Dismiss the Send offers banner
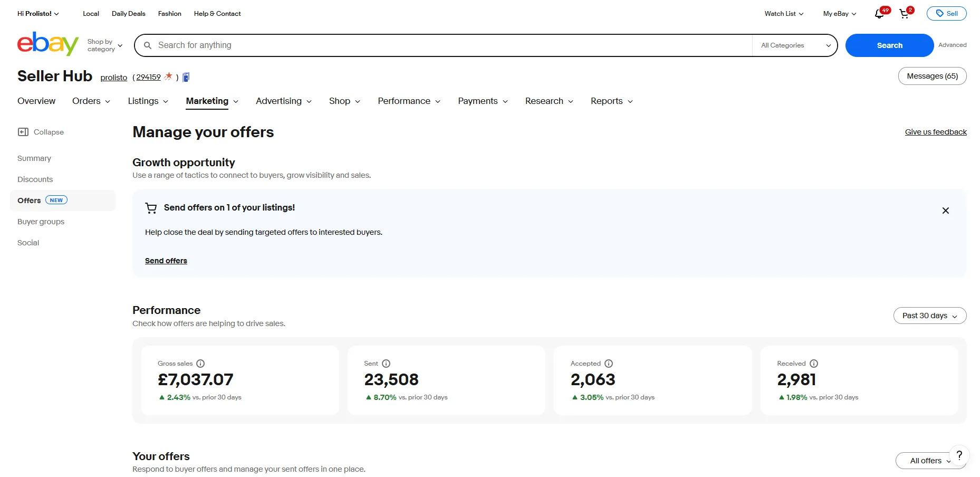980x477 pixels. point(946,211)
